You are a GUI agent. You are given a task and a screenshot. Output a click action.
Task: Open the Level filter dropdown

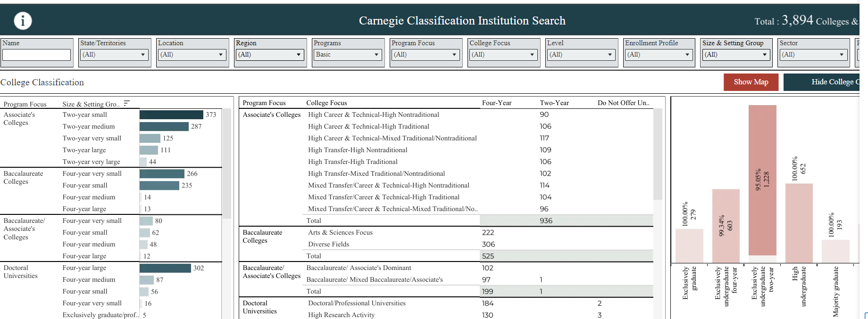581,55
